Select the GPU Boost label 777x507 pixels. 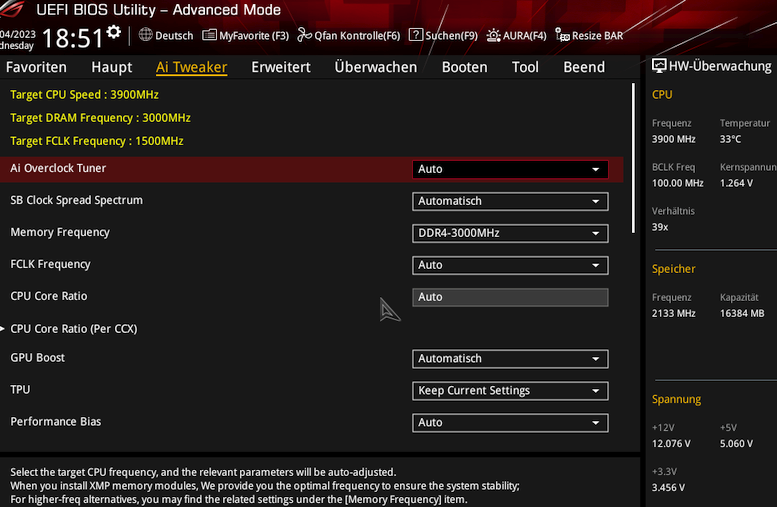(x=38, y=357)
